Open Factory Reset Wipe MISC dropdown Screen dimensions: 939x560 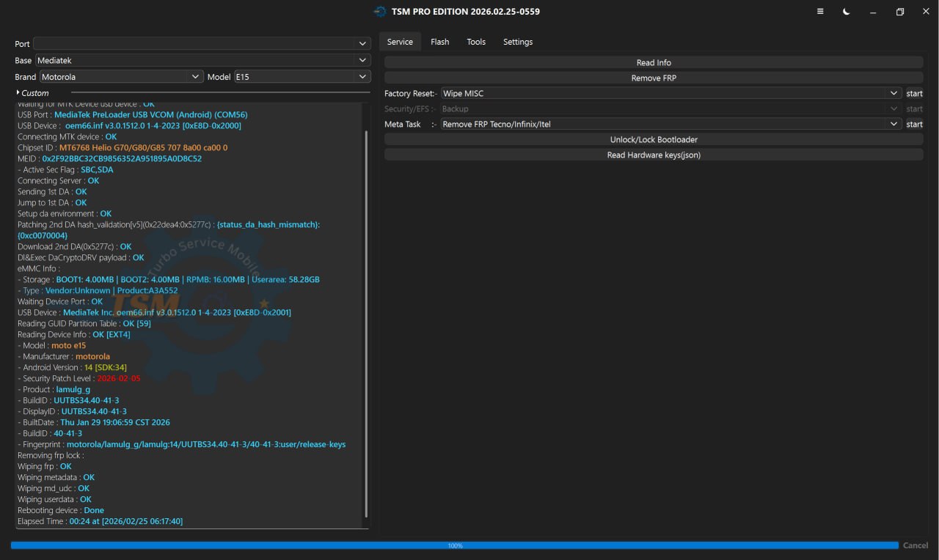pos(670,94)
